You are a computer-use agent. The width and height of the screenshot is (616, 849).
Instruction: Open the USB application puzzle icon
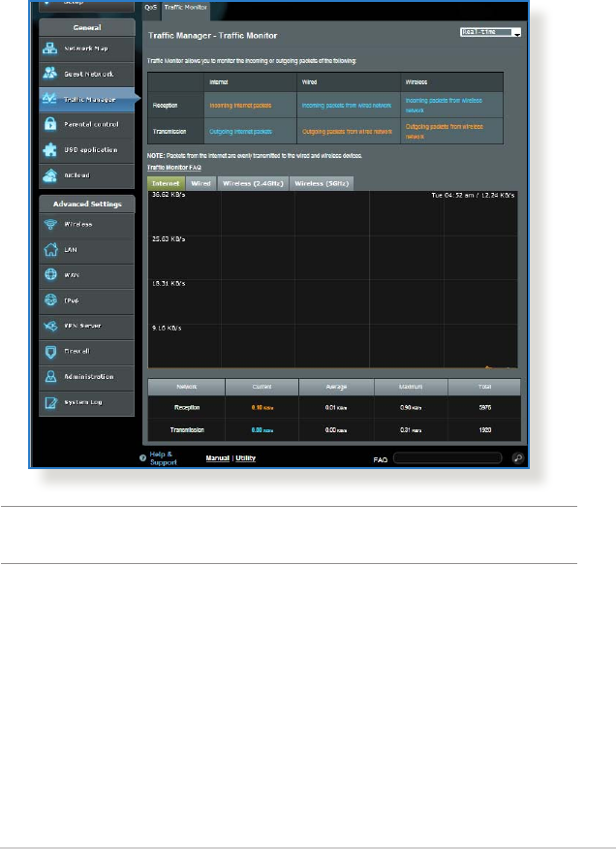(50, 149)
